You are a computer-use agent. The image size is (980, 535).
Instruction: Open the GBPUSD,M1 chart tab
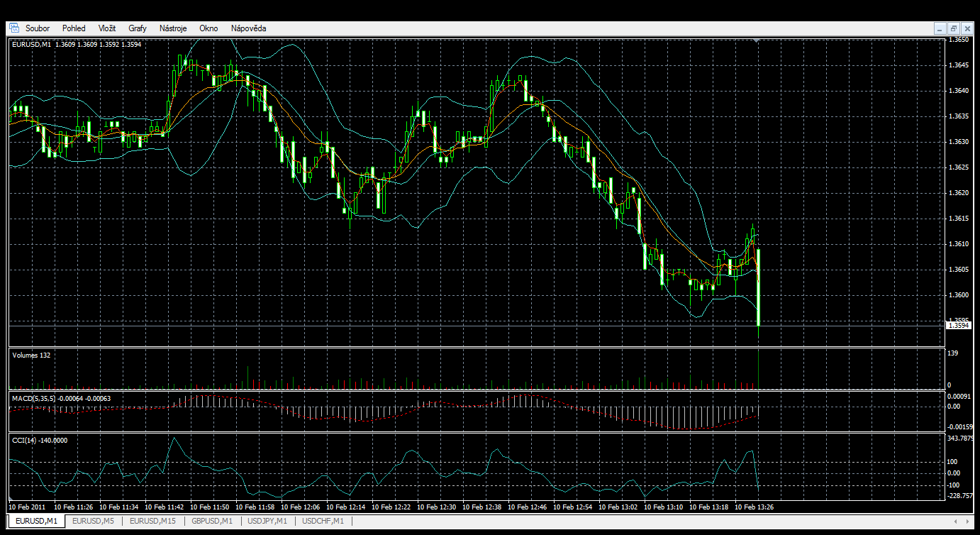212,522
